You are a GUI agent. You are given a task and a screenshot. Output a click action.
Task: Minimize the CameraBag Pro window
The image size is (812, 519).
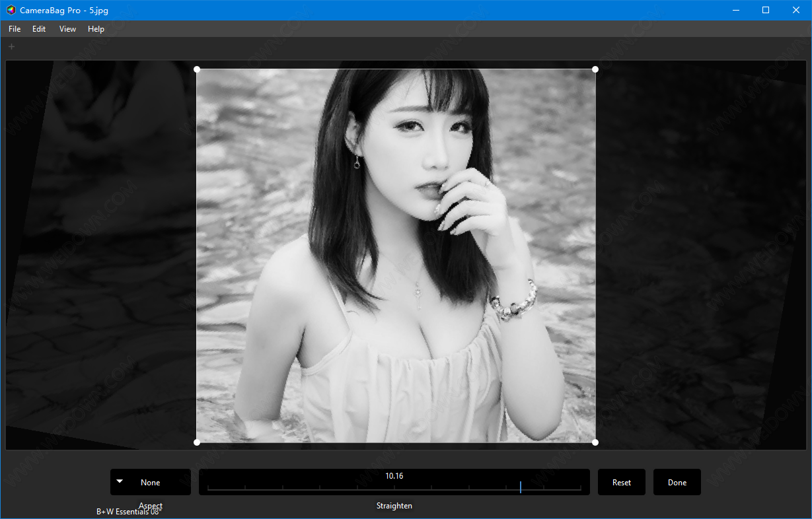click(x=735, y=10)
